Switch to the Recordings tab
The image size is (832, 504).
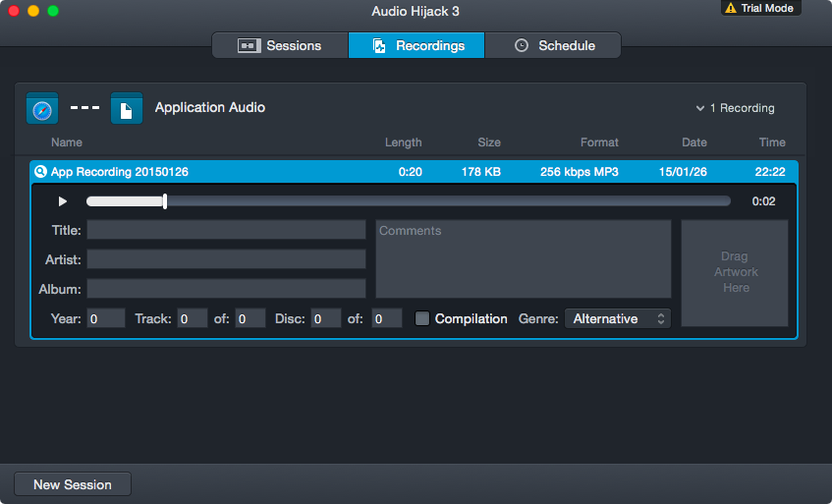[416, 45]
